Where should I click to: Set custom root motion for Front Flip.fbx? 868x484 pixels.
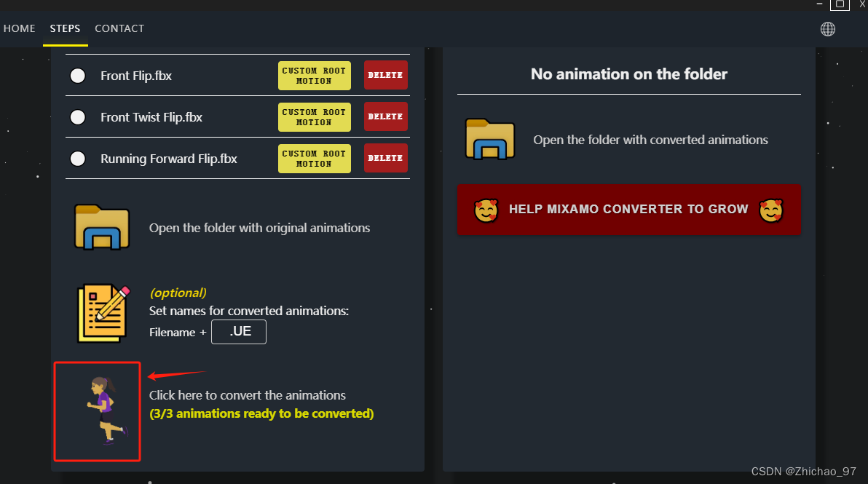(314, 75)
